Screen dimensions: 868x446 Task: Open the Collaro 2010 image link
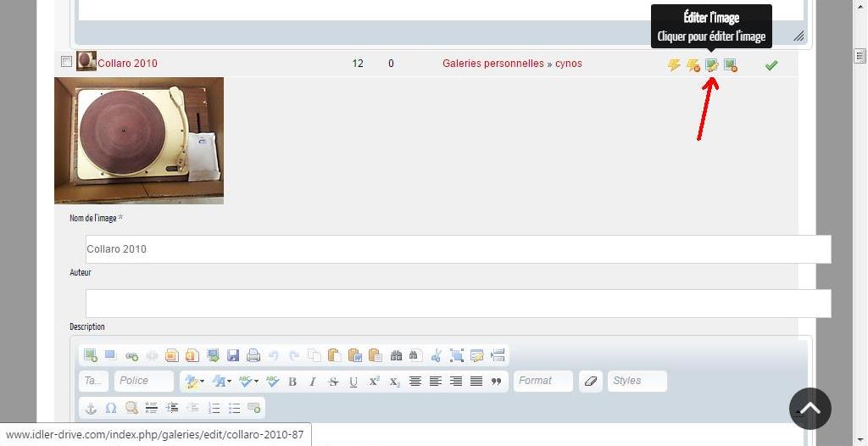127,64
